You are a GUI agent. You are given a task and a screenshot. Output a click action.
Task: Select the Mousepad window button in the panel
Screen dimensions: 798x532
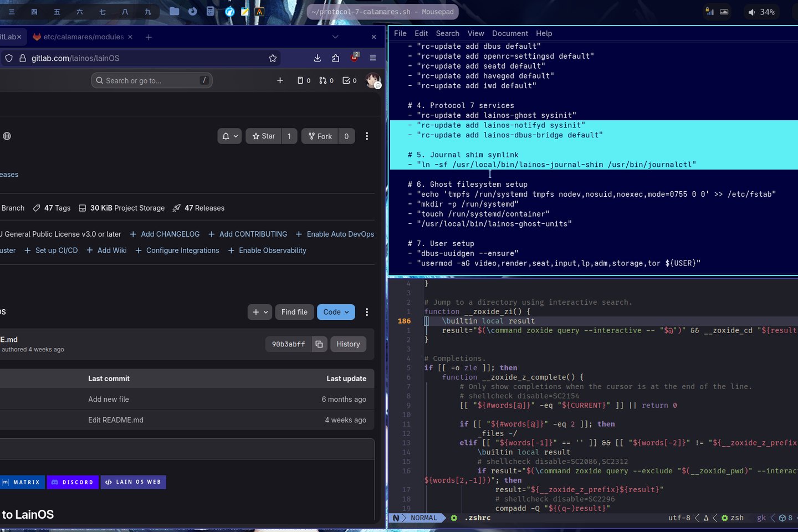point(382,12)
